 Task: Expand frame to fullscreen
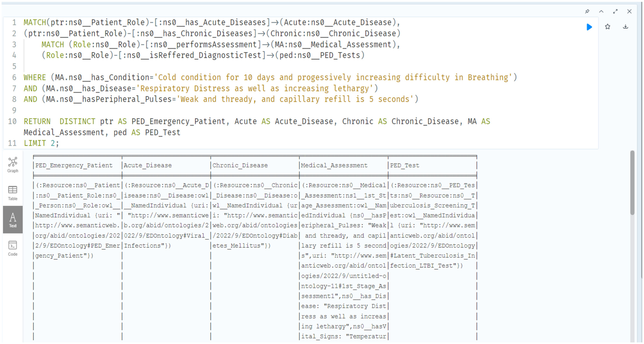point(615,11)
